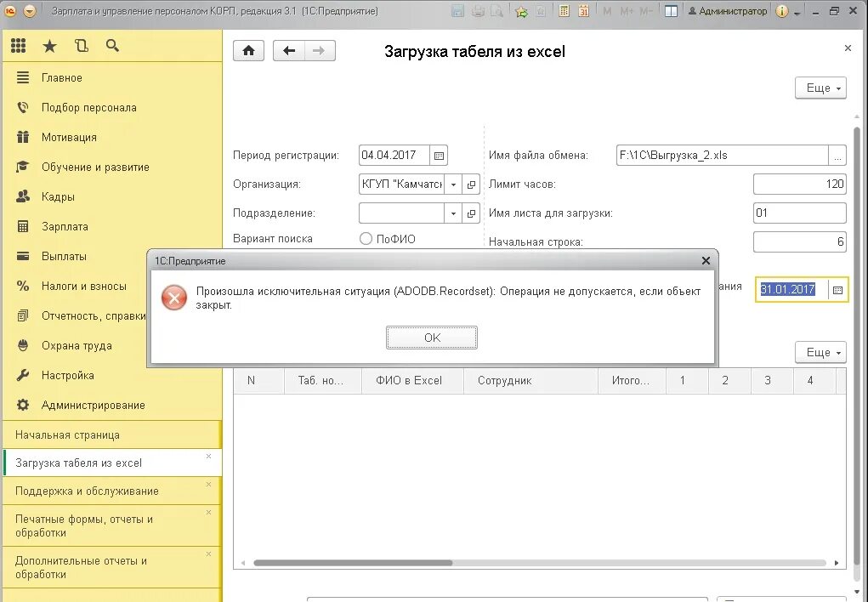This screenshot has width=868, height=602.
Task: Switch to Поддержка и обслуживание tab
Action: (112, 491)
